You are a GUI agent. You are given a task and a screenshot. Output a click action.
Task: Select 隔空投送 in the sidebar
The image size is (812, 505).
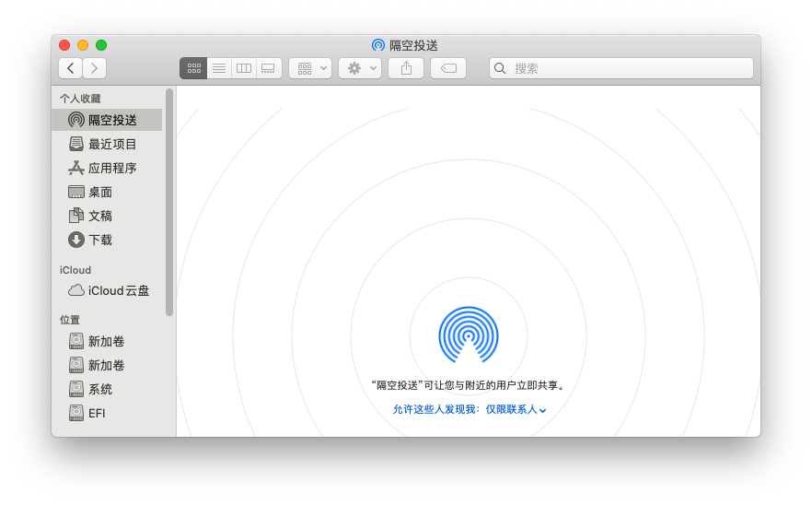[x=107, y=120]
